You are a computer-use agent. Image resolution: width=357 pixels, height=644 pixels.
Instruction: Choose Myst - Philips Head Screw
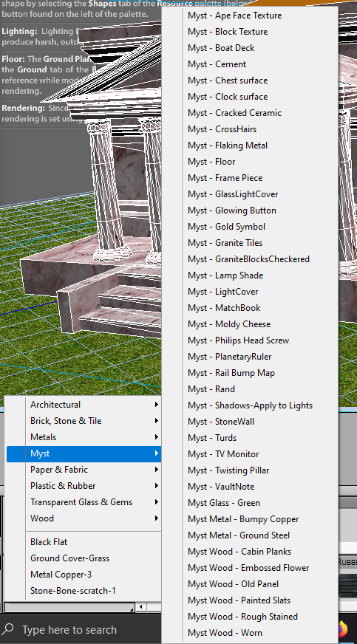[x=250, y=340]
